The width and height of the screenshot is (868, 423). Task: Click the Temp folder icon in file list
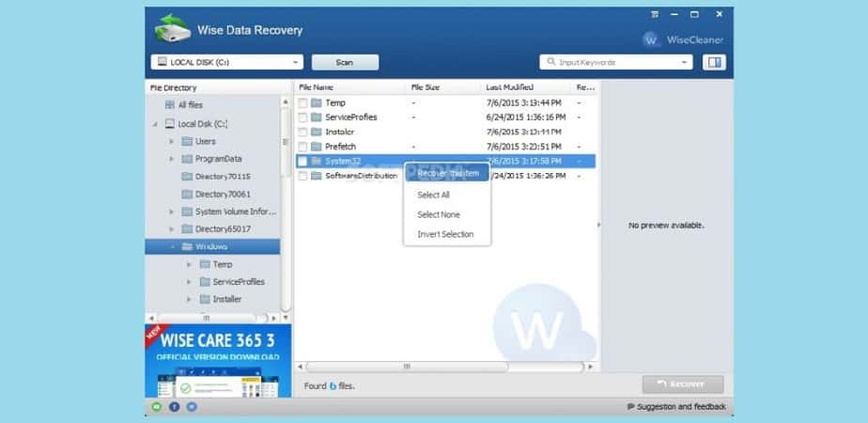pyautogui.click(x=316, y=102)
